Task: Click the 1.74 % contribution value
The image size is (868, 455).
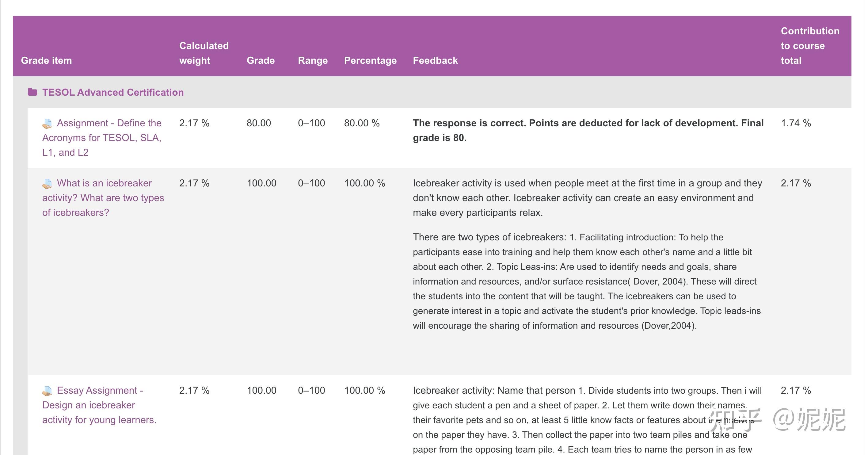Action: click(x=796, y=123)
